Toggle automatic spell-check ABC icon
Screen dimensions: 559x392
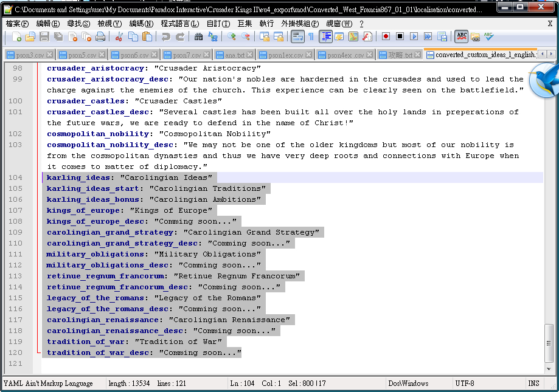pyautogui.click(x=461, y=36)
